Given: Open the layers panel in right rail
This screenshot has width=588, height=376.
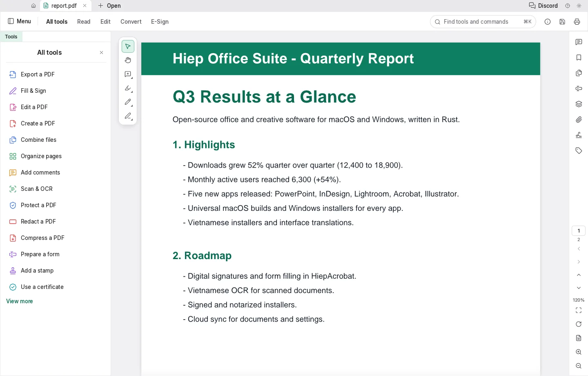Looking at the screenshot, I should click(x=579, y=104).
